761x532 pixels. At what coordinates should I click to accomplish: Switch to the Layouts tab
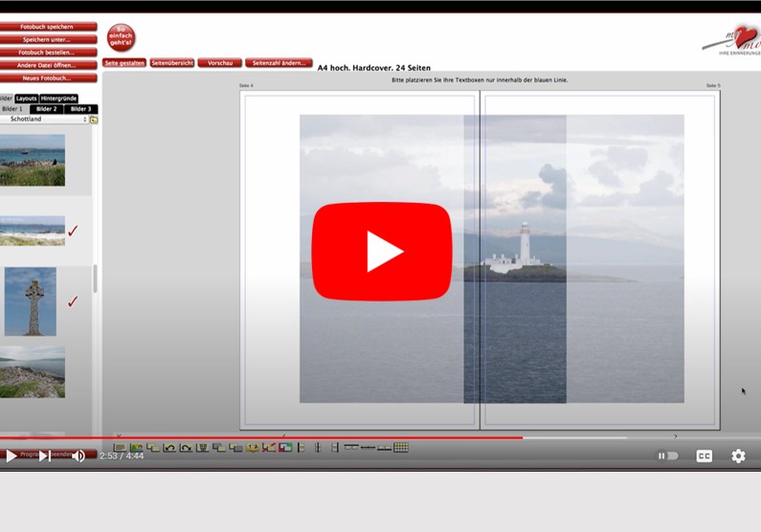coord(27,99)
